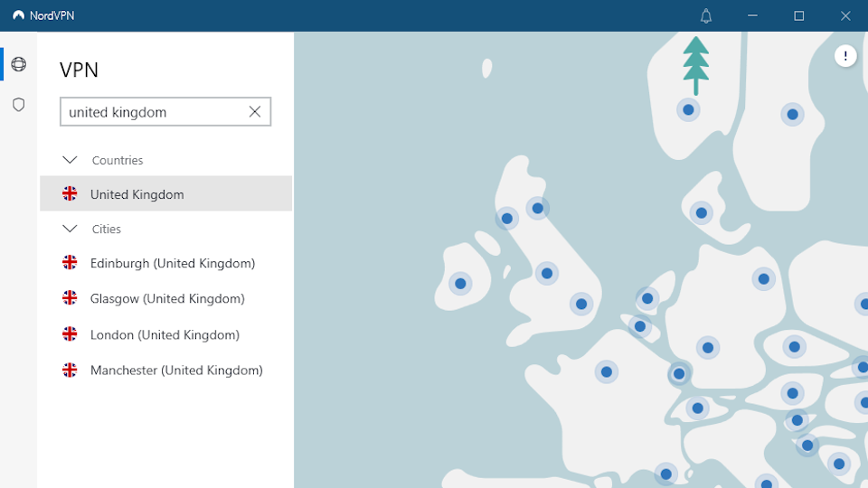The width and height of the screenshot is (868, 488).
Task: Collapse the Cities section chevron
Action: [x=70, y=229]
